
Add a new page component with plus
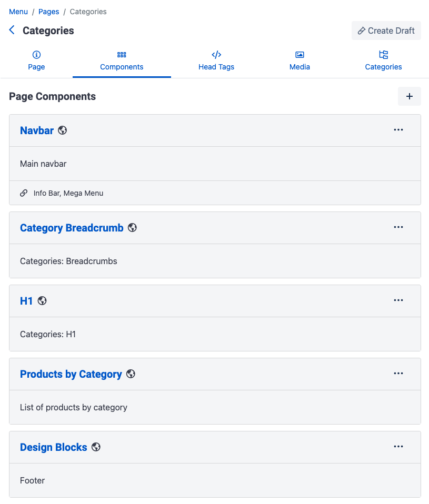(x=409, y=96)
